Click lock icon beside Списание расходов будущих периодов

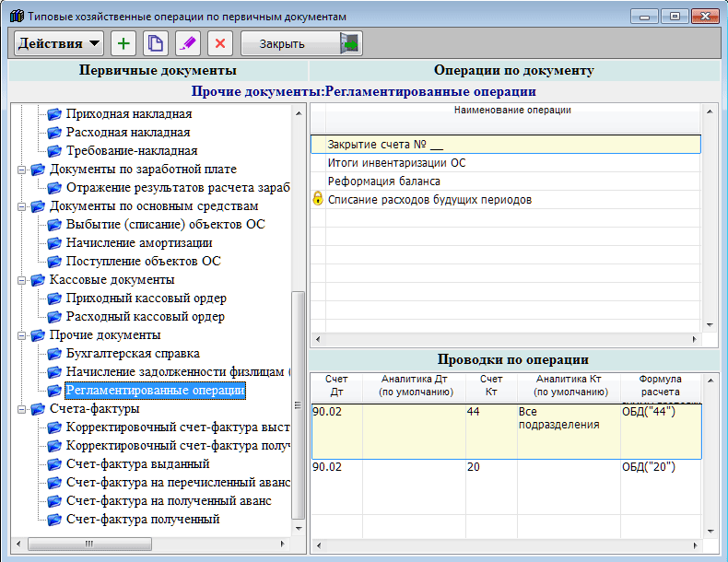(x=318, y=198)
